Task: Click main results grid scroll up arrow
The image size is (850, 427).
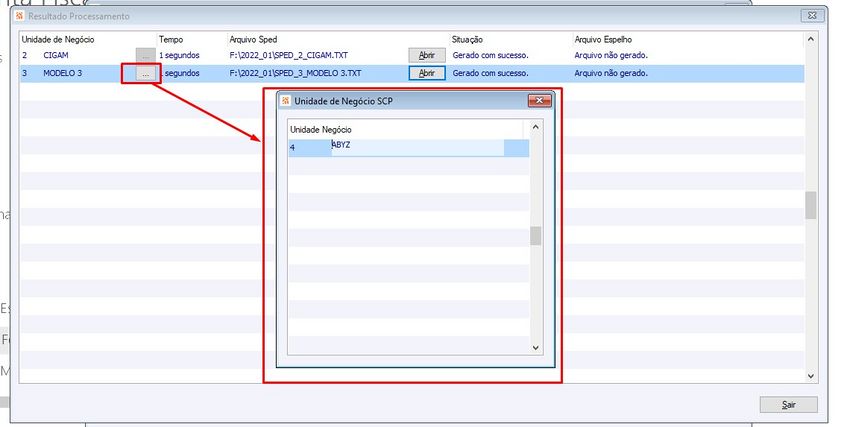Action: [810, 39]
